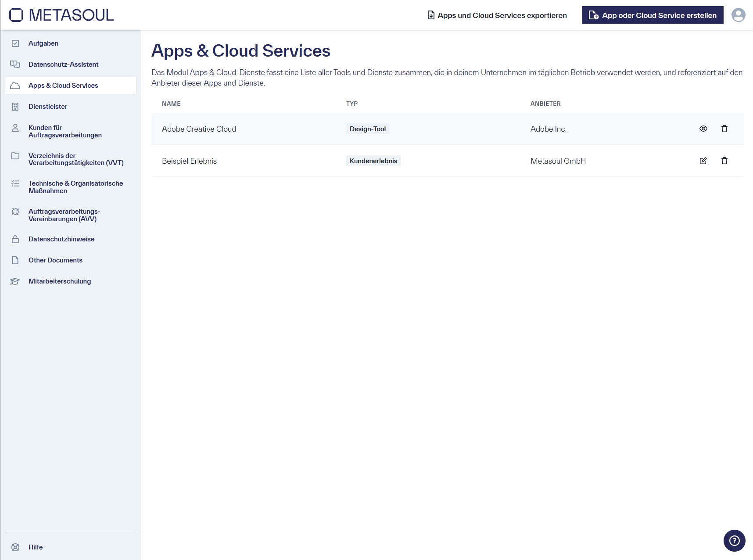The width and height of the screenshot is (753, 560).
Task: Select the Datenschutz-Assistent icon
Action: click(x=15, y=64)
